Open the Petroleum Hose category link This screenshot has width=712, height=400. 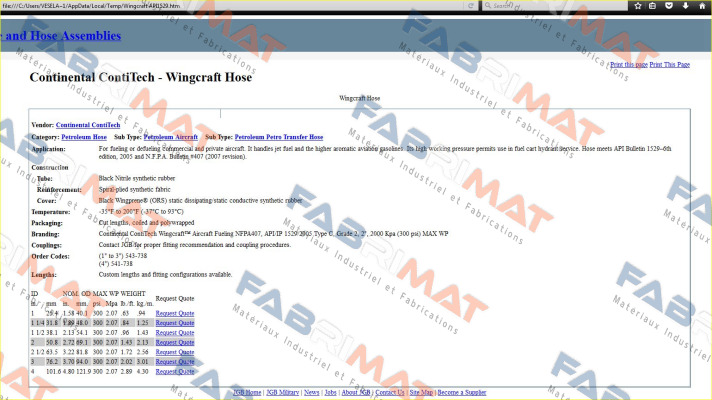click(84, 137)
